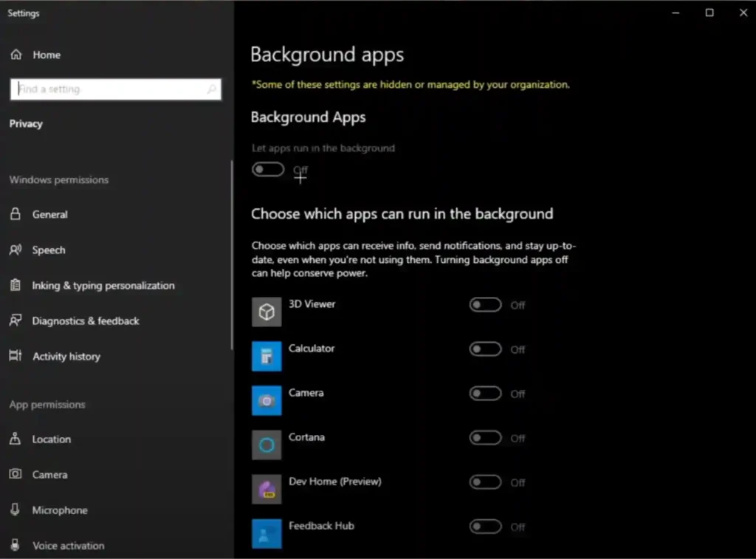Screen dimensions: 756x559
Task: Toggle Let apps run in the background
Action: [268, 170]
